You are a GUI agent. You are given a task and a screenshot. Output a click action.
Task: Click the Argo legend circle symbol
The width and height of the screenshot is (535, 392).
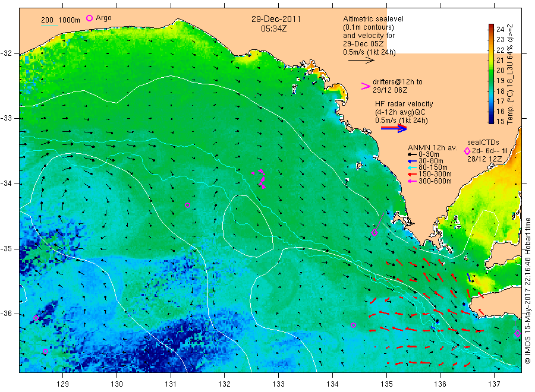[89, 18]
